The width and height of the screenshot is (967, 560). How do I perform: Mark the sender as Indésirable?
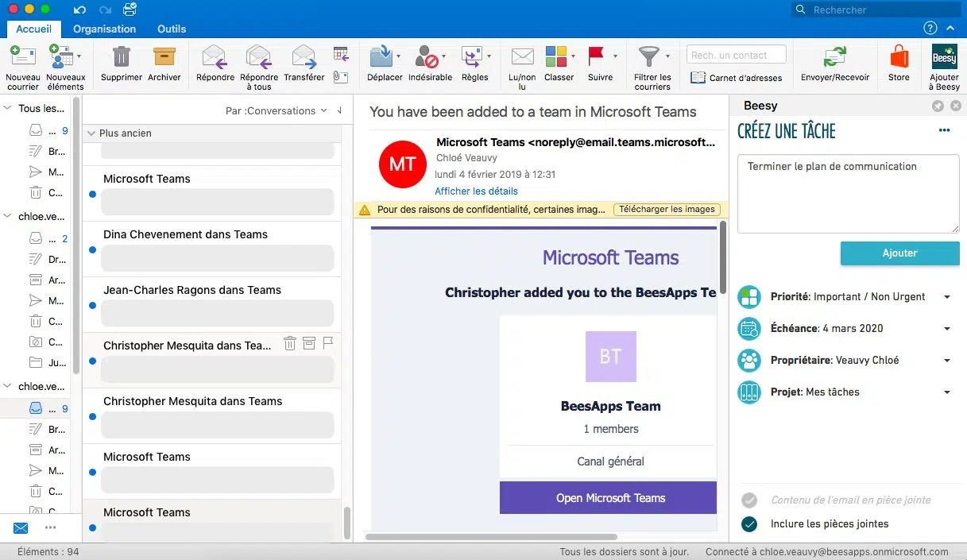point(427,57)
